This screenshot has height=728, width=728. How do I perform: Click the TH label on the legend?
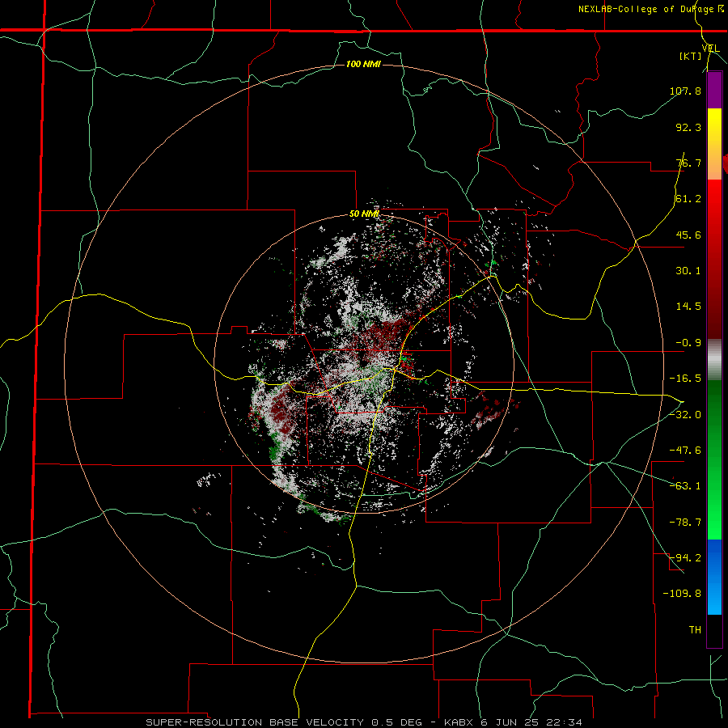pyautogui.click(x=695, y=630)
